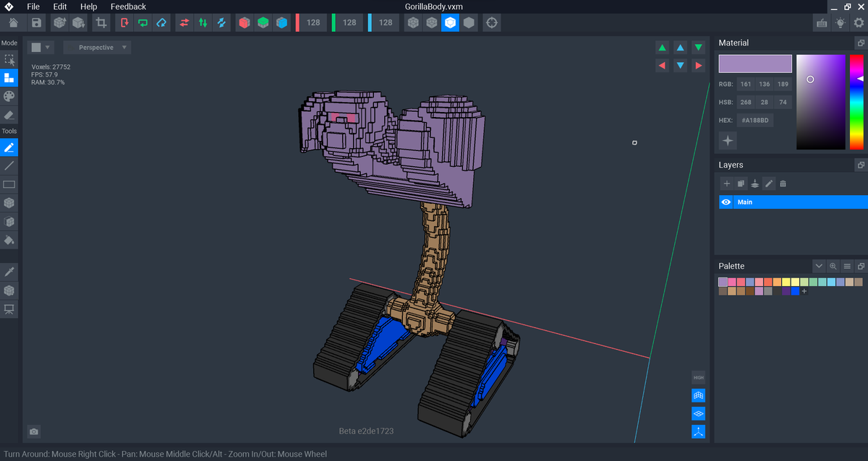Image resolution: width=868 pixels, height=461 pixels.
Task: Click the green up-arrow view button
Action: [x=662, y=48]
